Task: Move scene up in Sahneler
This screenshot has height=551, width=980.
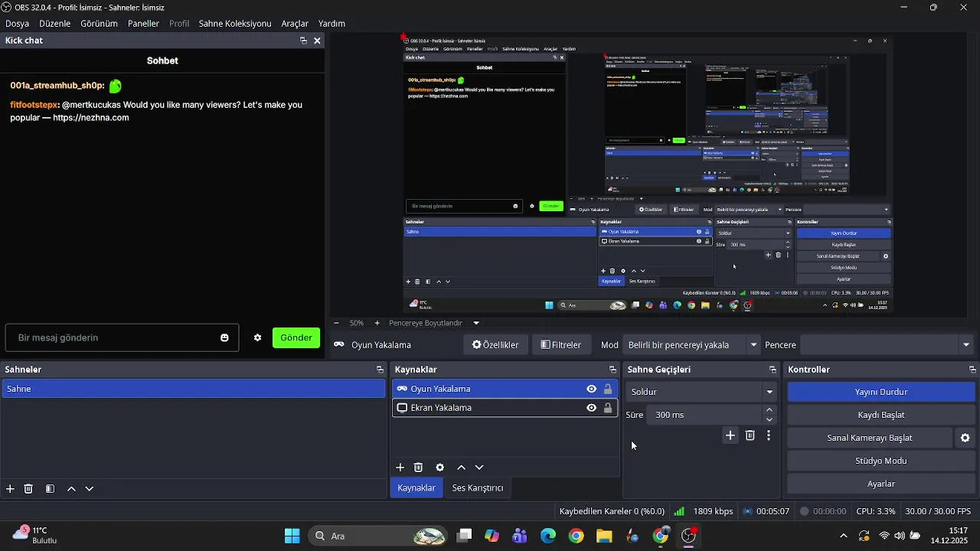Action: (x=71, y=488)
